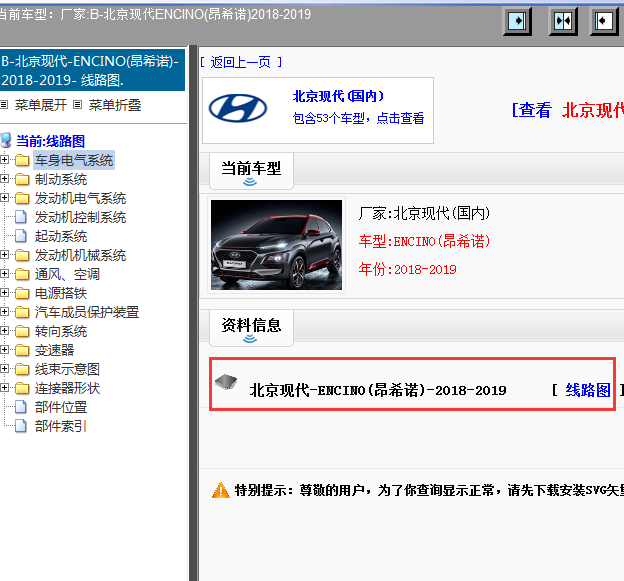The image size is (624, 581).
Task: Select 车身电气系统 tree label
Action: pyautogui.click(x=74, y=160)
